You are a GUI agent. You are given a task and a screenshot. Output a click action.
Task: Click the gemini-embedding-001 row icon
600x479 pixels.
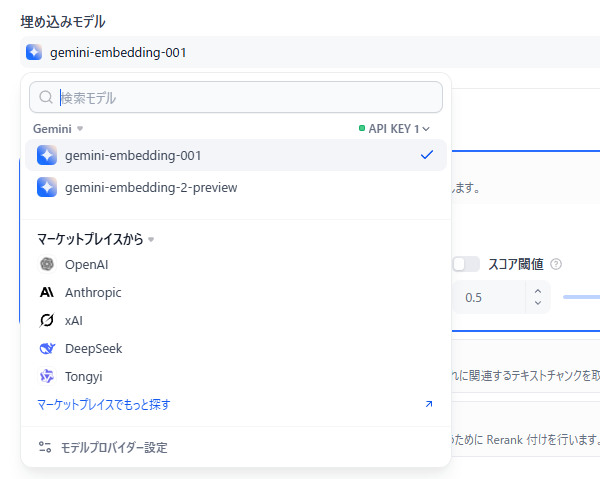47,155
